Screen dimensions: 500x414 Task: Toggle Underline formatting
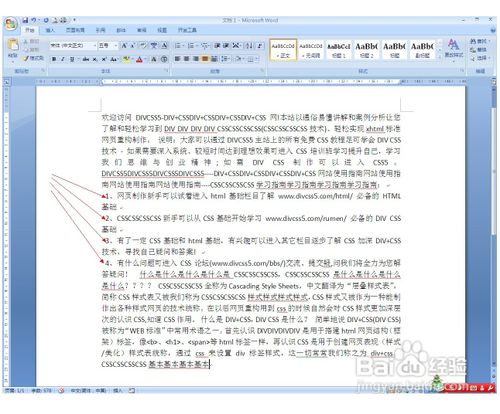pos(72,59)
